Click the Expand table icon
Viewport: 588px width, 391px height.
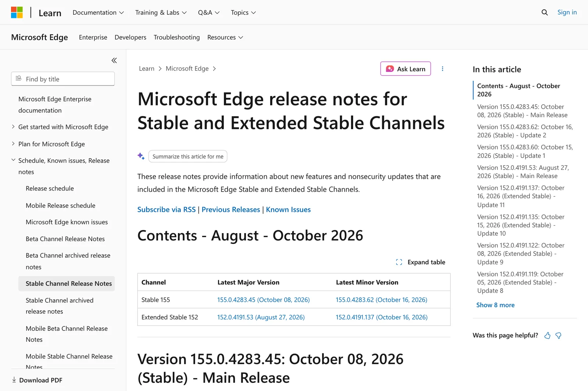click(399, 262)
